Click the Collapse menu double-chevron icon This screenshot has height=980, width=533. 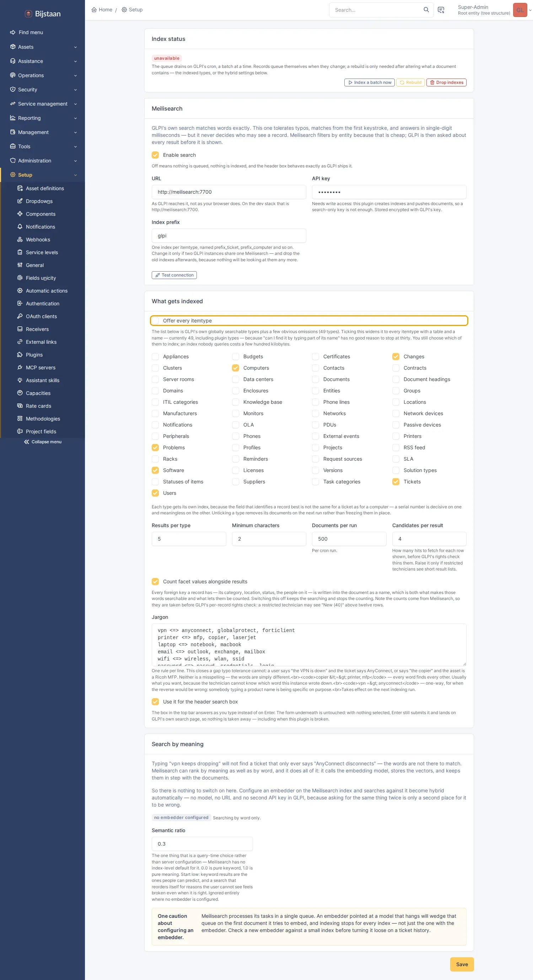[27, 442]
